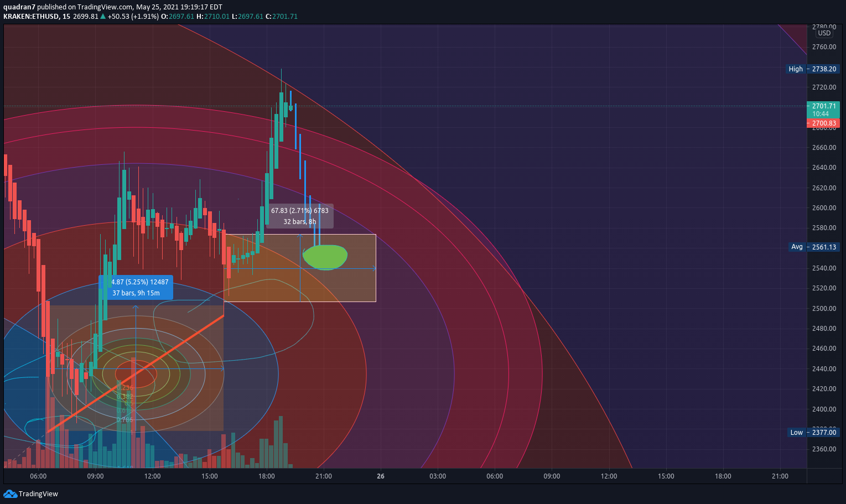Viewport: 846px width, 504px height.
Task: Click the blue 5.25% measurement label
Action: tap(136, 288)
